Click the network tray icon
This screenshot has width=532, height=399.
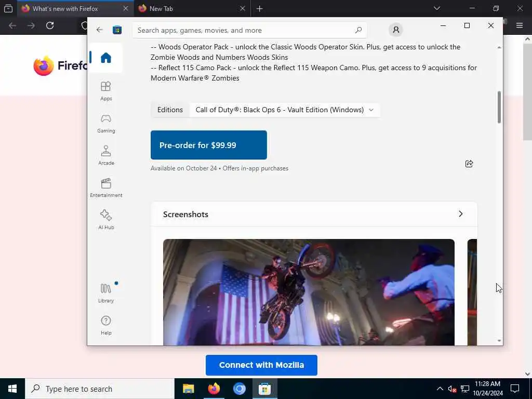point(464,389)
